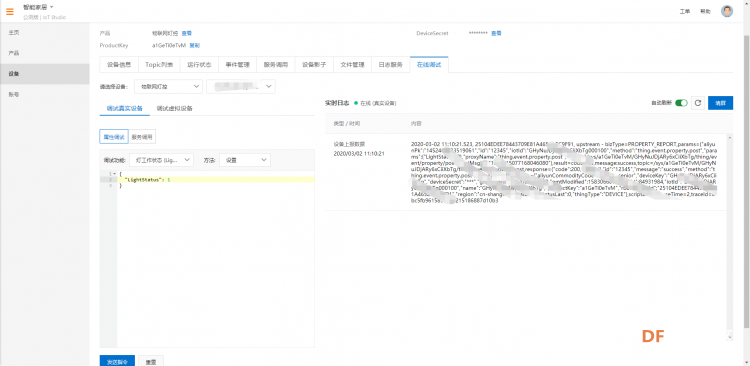Open the 调试功能 灯工作状态 dropdown
The height and width of the screenshot is (366, 750).
(161, 160)
